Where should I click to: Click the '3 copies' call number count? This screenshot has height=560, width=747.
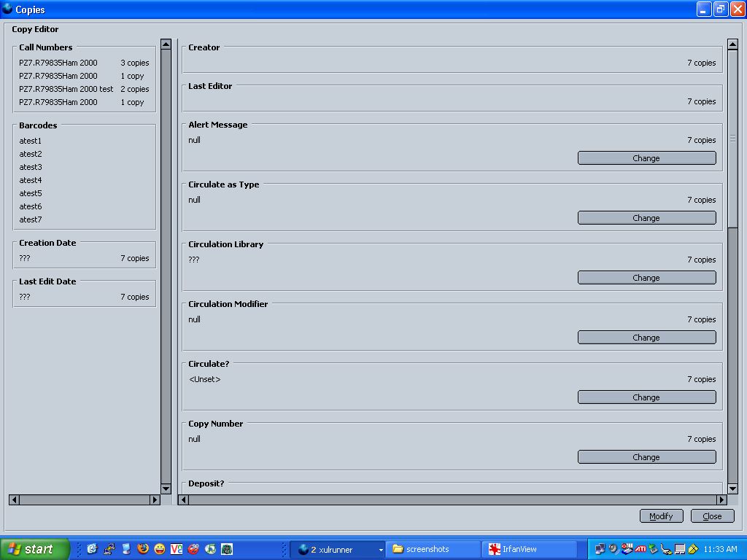pos(135,63)
